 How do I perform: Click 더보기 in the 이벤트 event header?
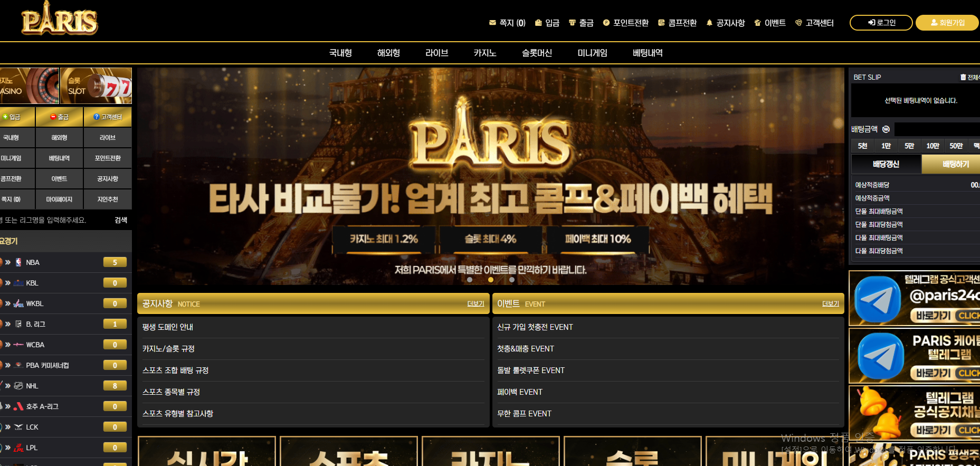coord(831,304)
